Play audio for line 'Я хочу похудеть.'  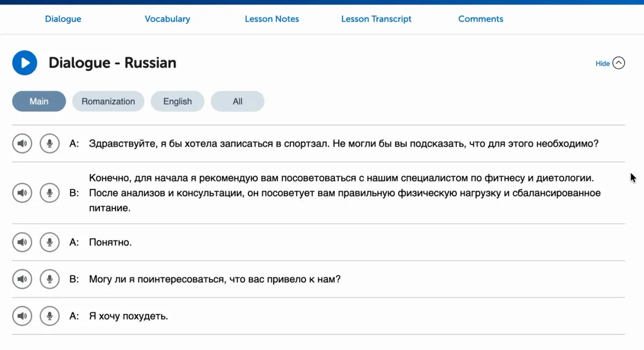click(22, 316)
